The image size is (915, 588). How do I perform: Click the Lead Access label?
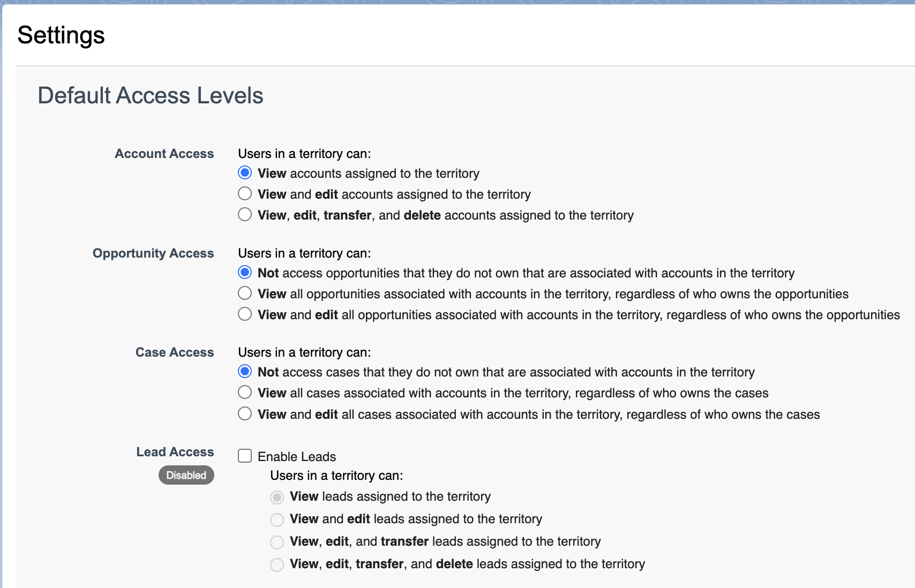click(175, 452)
